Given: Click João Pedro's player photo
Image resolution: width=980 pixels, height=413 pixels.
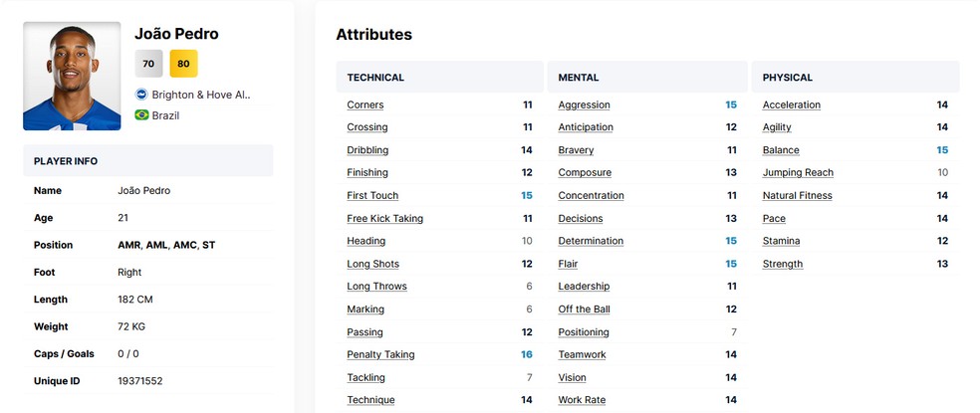Looking at the screenshot, I should point(72,76).
